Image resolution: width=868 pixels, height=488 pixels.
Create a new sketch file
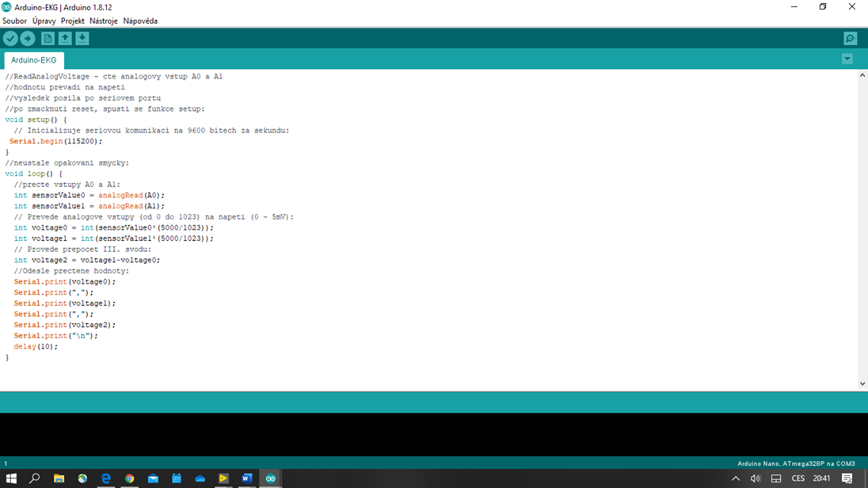tap(47, 38)
